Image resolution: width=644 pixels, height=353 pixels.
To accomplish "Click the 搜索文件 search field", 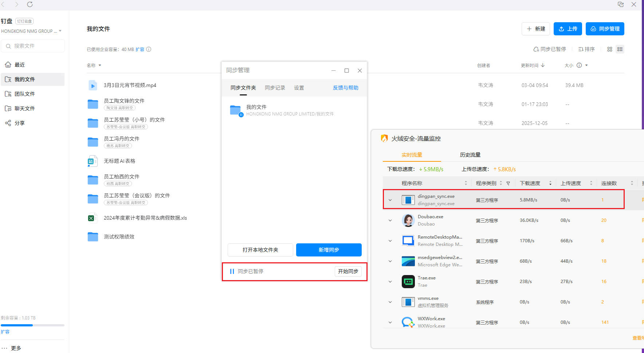I will point(33,46).
